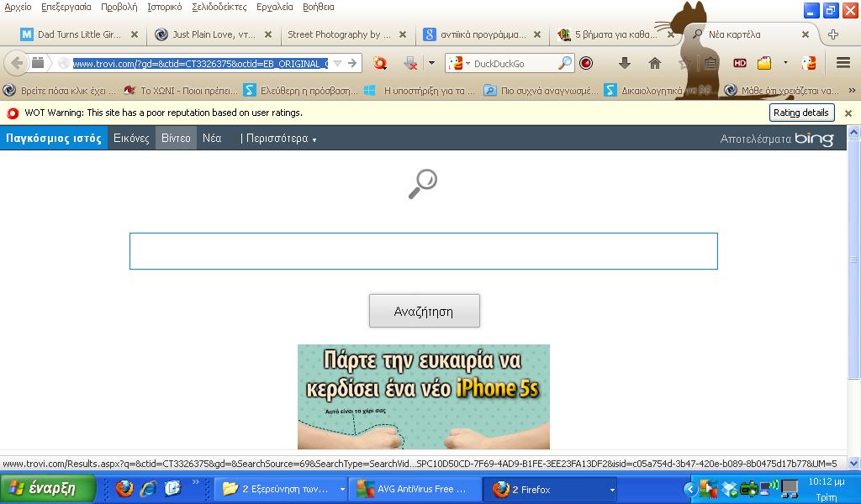This screenshot has height=504, width=861.
Task: Click the WOT red circle toolbar icon
Action: click(586, 64)
